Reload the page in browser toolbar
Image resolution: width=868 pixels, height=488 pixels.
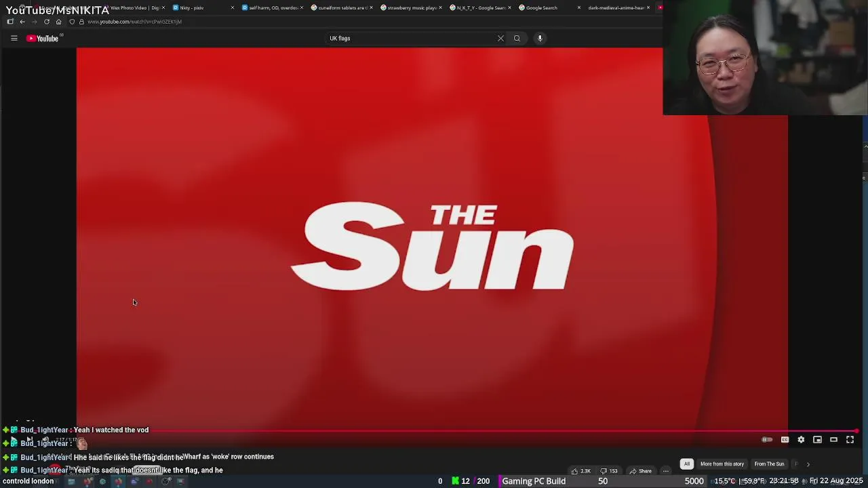(x=47, y=22)
